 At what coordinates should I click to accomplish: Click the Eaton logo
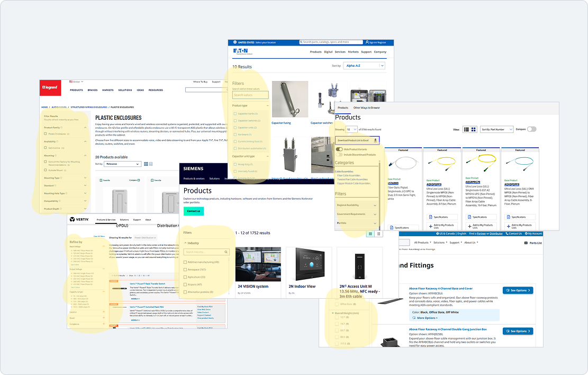pos(240,51)
